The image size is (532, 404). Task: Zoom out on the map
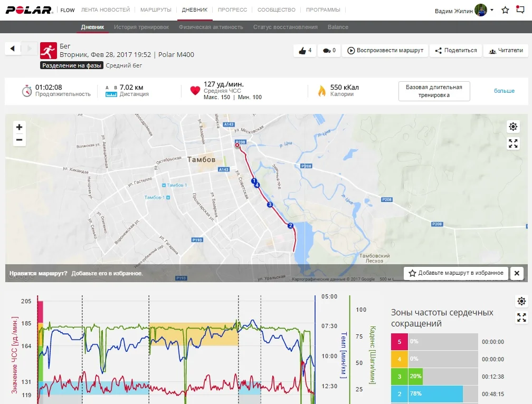[20, 140]
